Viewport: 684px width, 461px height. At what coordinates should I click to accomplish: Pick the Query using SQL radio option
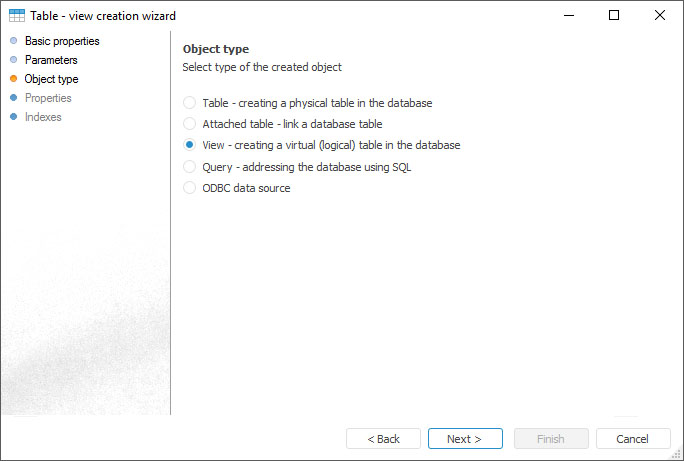click(x=190, y=167)
